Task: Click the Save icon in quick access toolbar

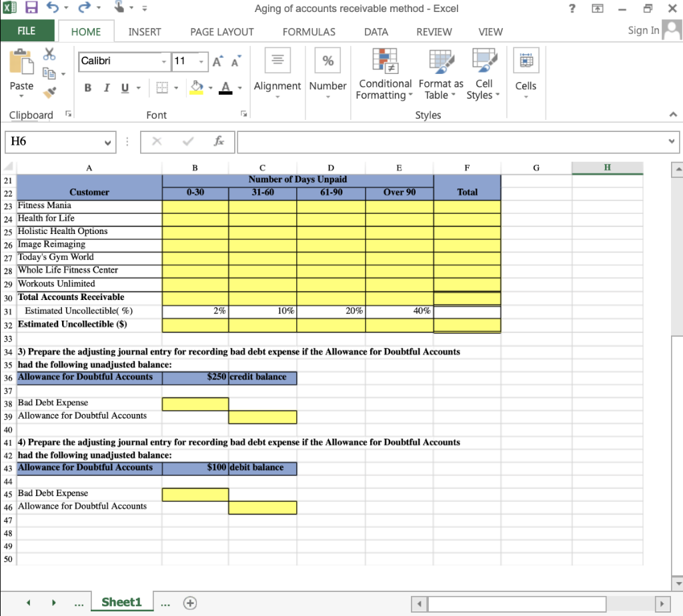Action: point(31,7)
